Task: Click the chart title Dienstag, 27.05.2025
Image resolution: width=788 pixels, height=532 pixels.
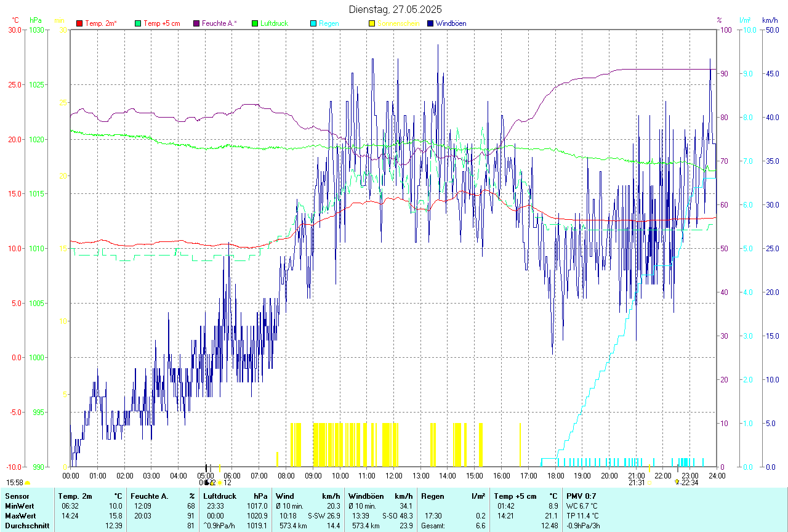Action: click(x=395, y=9)
